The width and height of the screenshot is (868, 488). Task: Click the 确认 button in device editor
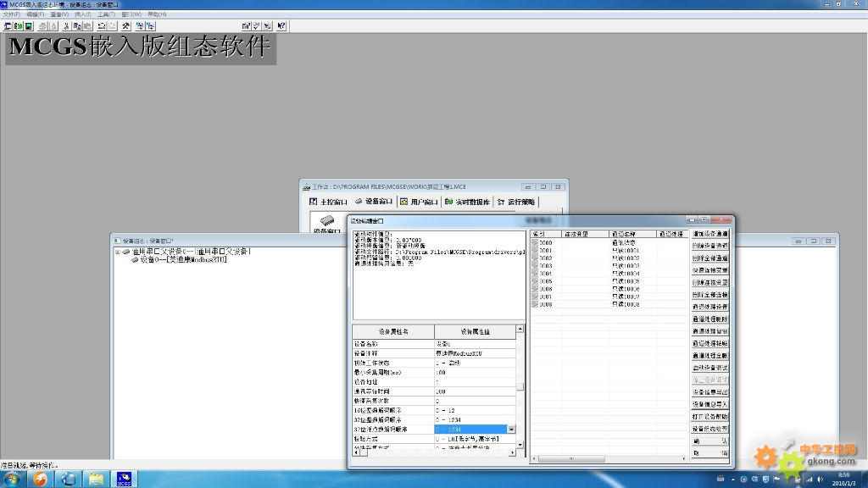pos(710,441)
